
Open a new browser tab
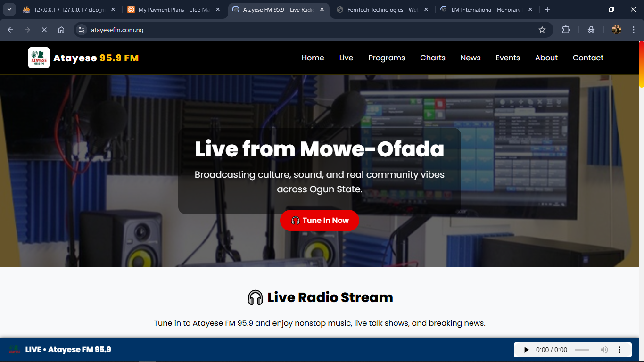[x=547, y=9]
